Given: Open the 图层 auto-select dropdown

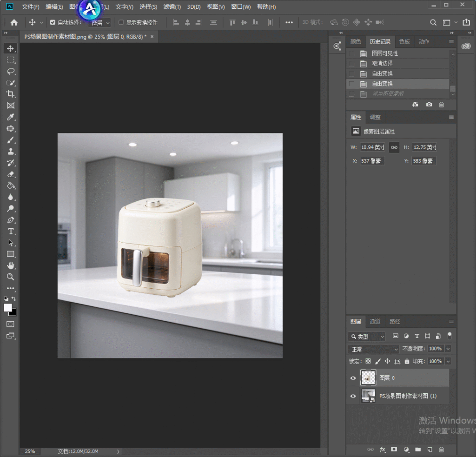Looking at the screenshot, I should coord(100,23).
